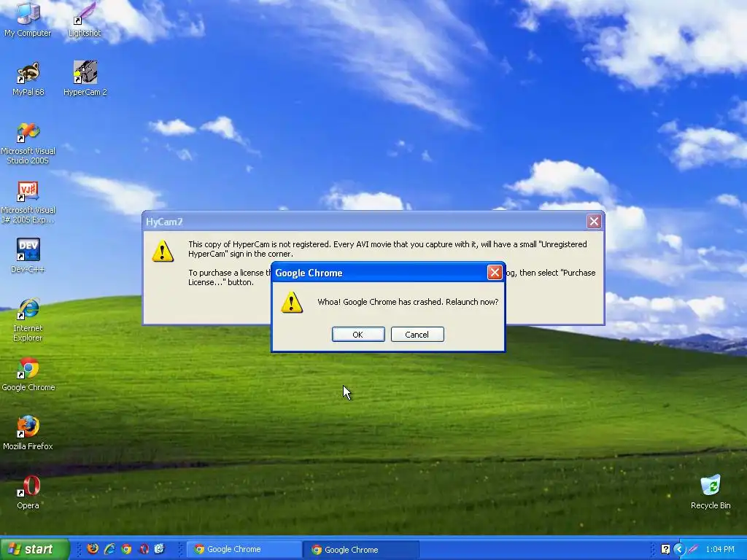Screen dimensions: 747x560
Task: Click the taskbar clock showing 1:04 PM
Action: pos(720,550)
